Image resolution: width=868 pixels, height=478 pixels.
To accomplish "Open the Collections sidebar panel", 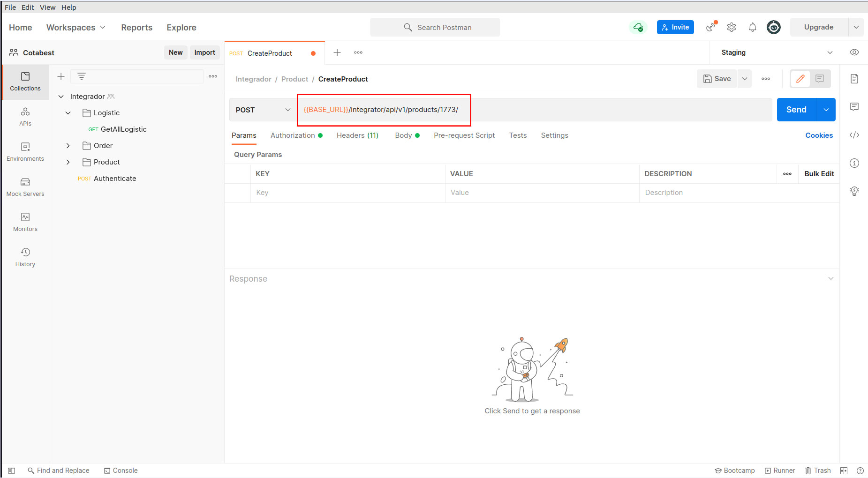I will 25,82.
